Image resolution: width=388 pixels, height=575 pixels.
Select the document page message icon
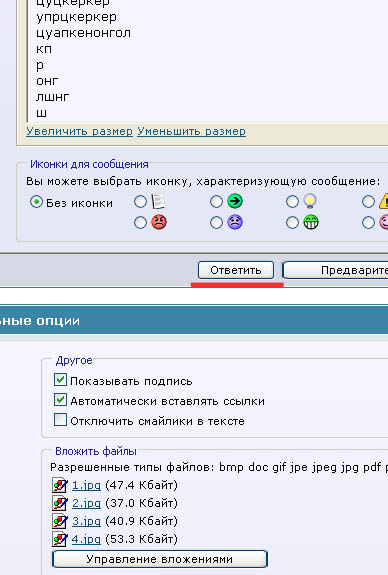158,201
